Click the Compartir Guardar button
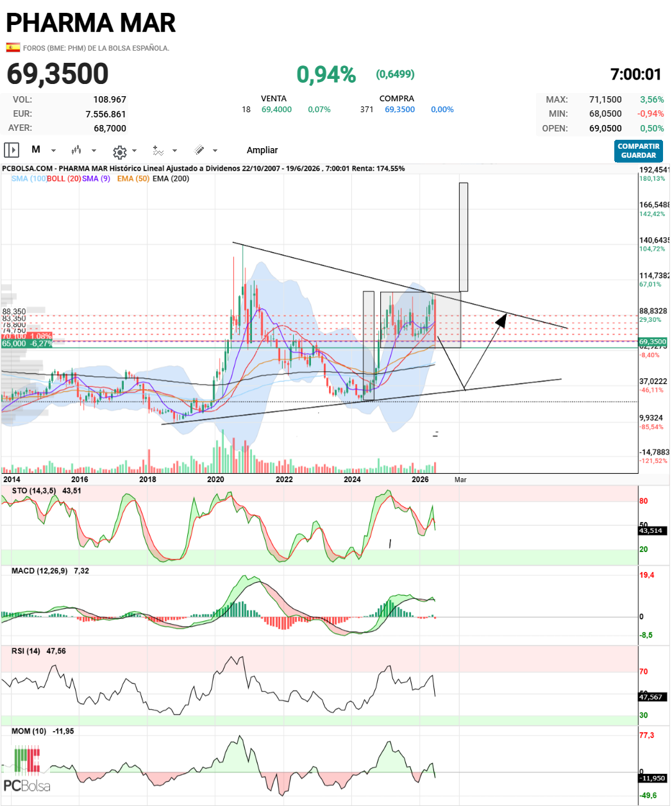This screenshot has width=672, height=806. pyautogui.click(x=639, y=151)
